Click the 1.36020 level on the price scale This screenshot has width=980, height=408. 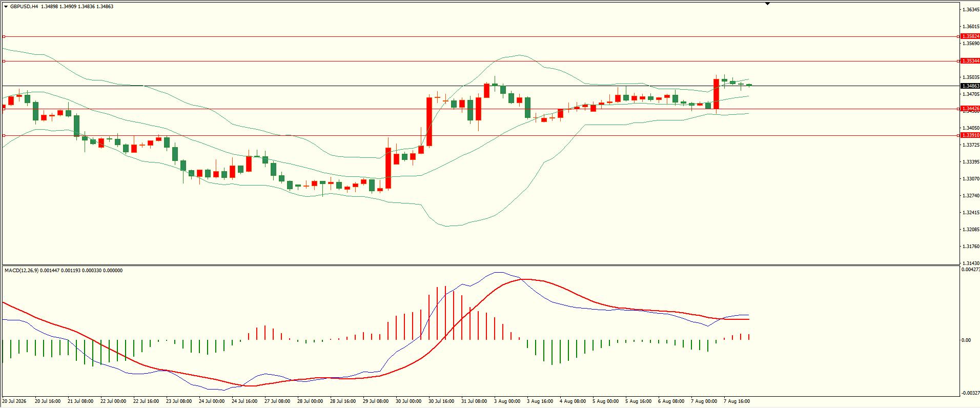(x=970, y=27)
